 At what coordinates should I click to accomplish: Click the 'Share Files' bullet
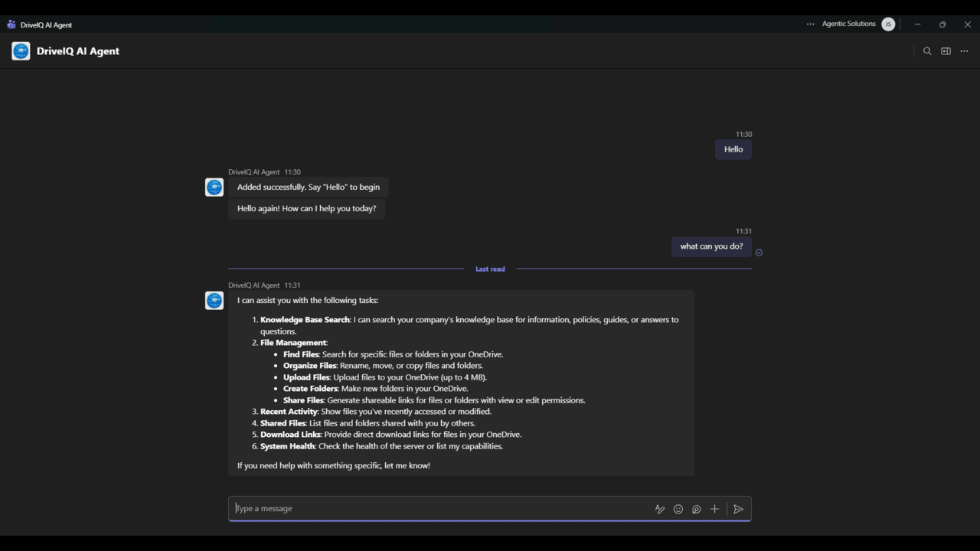click(x=434, y=400)
